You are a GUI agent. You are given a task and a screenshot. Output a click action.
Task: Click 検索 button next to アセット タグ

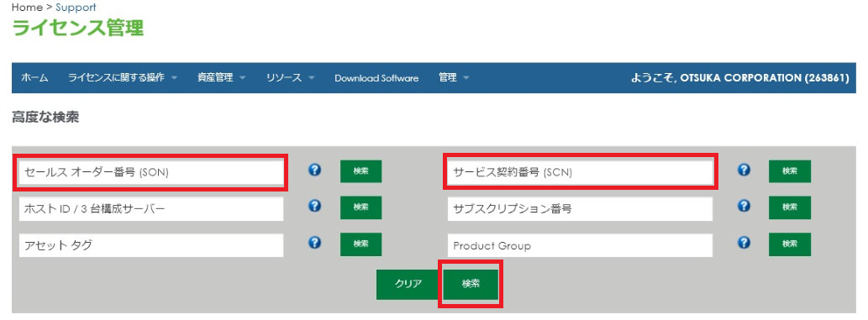361,244
